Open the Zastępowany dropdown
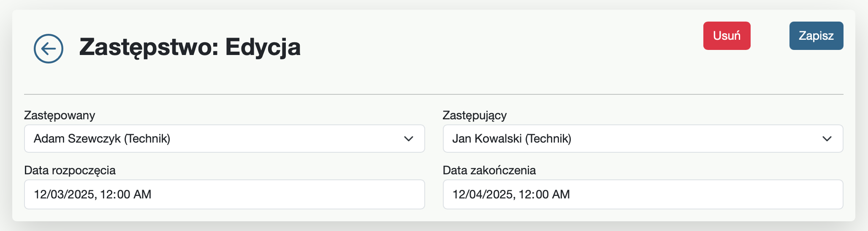The image size is (868, 231). pyautogui.click(x=224, y=138)
